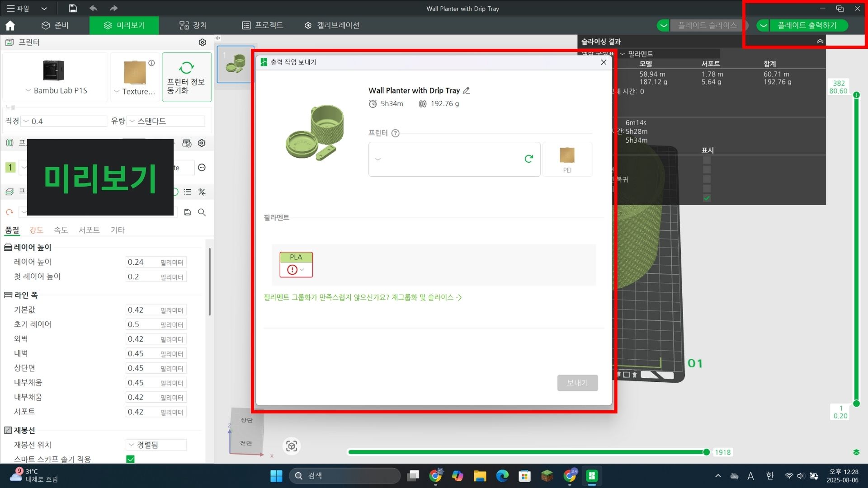868x488 pixels.
Task: Open filament settings gear icon
Action: point(202,143)
